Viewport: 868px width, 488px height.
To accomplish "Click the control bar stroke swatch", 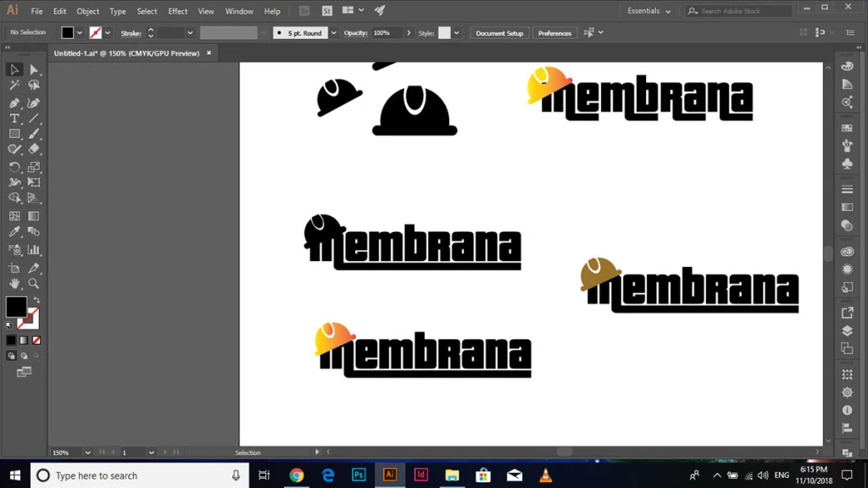I will (96, 33).
